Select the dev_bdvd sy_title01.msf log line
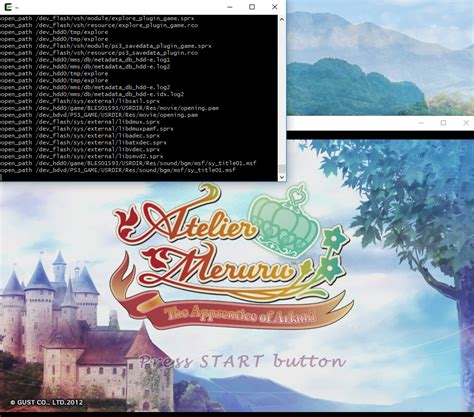 (x=118, y=170)
